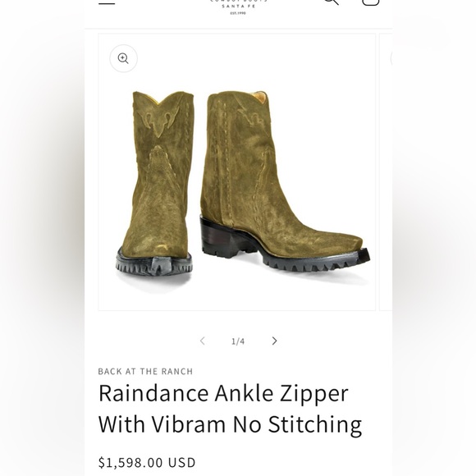Click the Santa Fe store logo

[x=238, y=6]
